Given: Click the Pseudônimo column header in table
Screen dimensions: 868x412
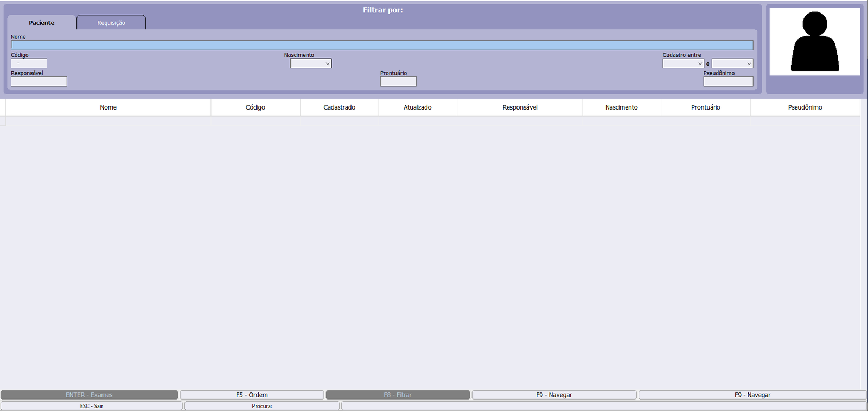Looking at the screenshot, I should 805,107.
